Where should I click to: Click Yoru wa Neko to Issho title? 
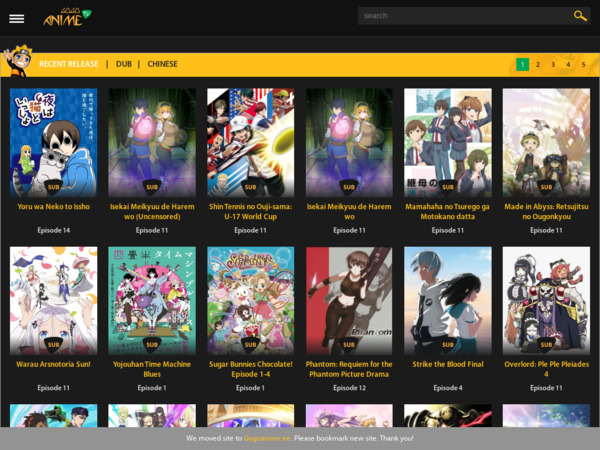click(x=54, y=207)
